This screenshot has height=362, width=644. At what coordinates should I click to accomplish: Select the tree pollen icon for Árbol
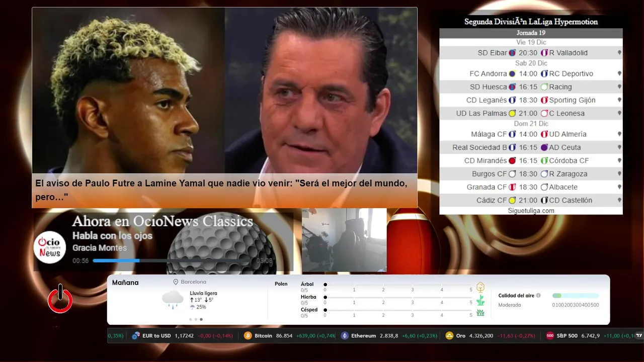(x=480, y=287)
